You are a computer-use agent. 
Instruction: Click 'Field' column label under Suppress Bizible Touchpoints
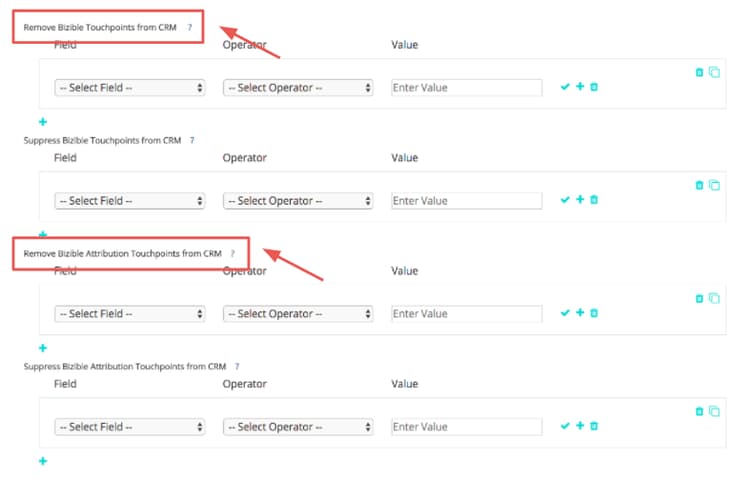click(65, 158)
